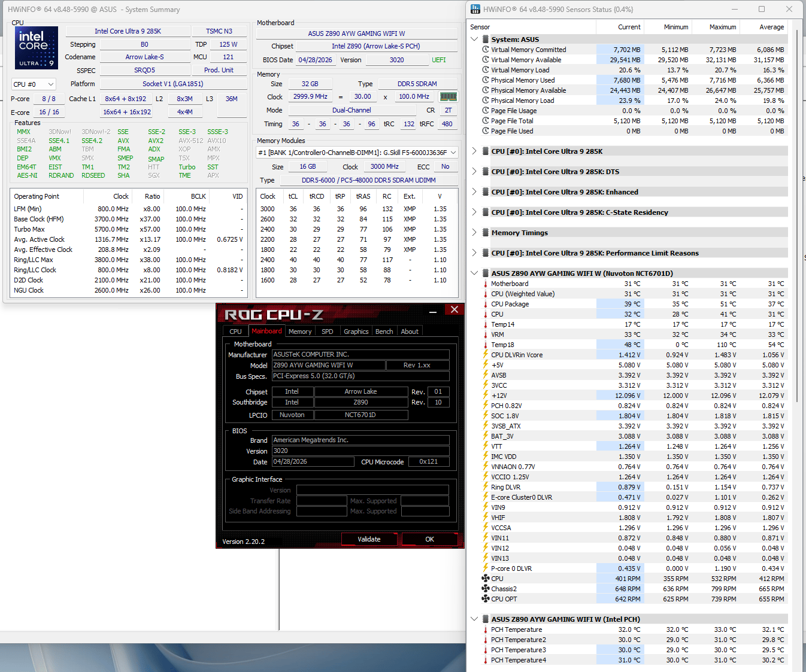This screenshot has width=806, height=672.
Task: Click the lightning icon beside CPU DLVRin Vcore
Action: 486,355
